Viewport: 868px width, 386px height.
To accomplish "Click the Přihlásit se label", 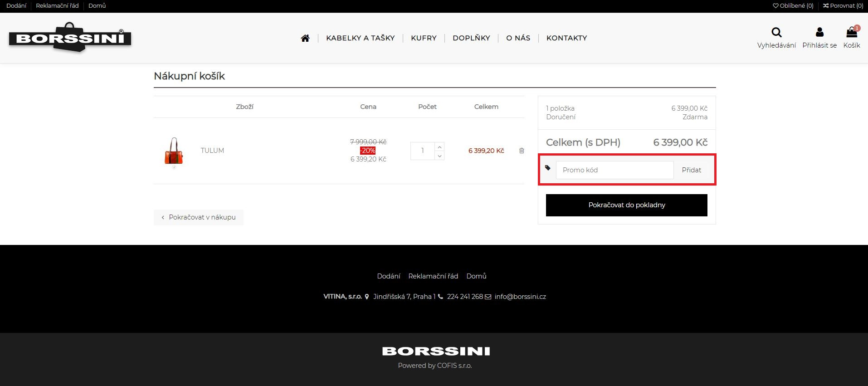I will 819,45.
